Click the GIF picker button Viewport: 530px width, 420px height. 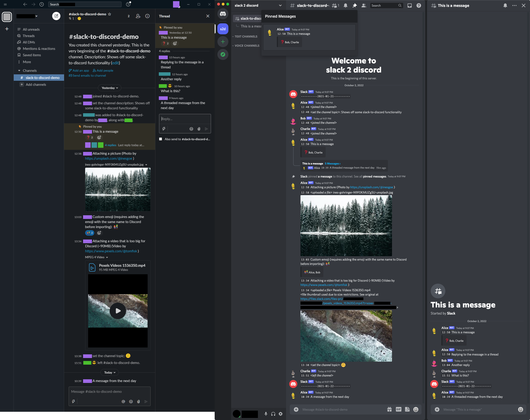click(x=398, y=409)
